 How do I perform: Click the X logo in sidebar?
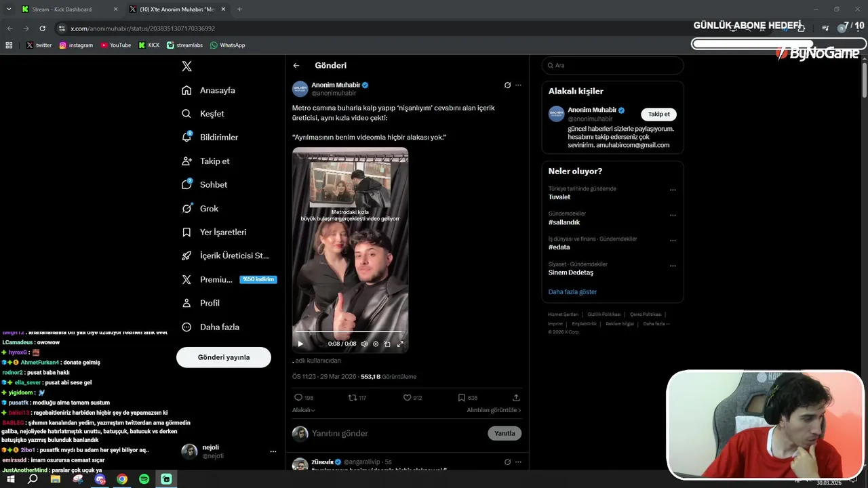187,66
